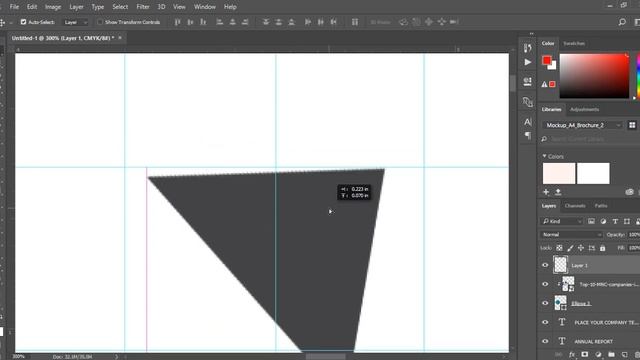Image resolution: width=640 pixels, height=360 pixels.
Task: Expand collapsed panels double-arrow
Action: [531, 34]
